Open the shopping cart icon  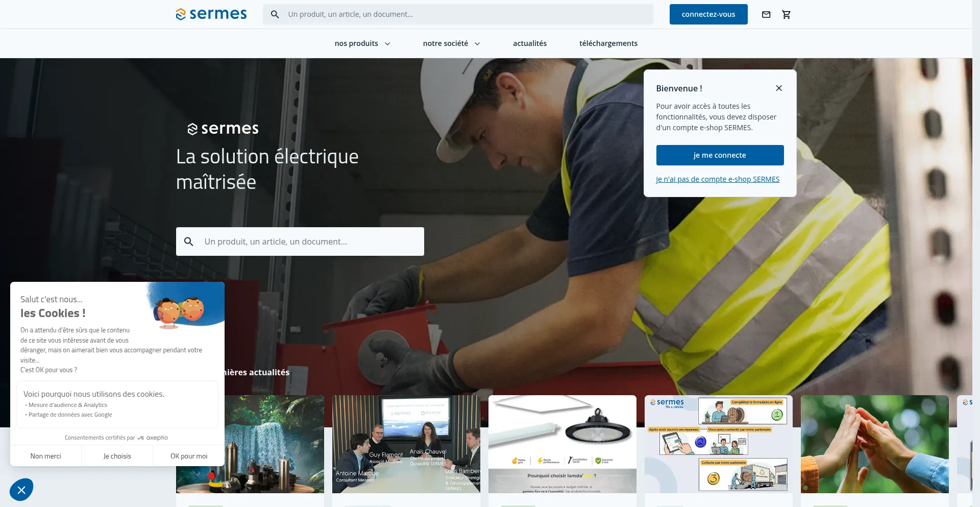[x=787, y=14]
